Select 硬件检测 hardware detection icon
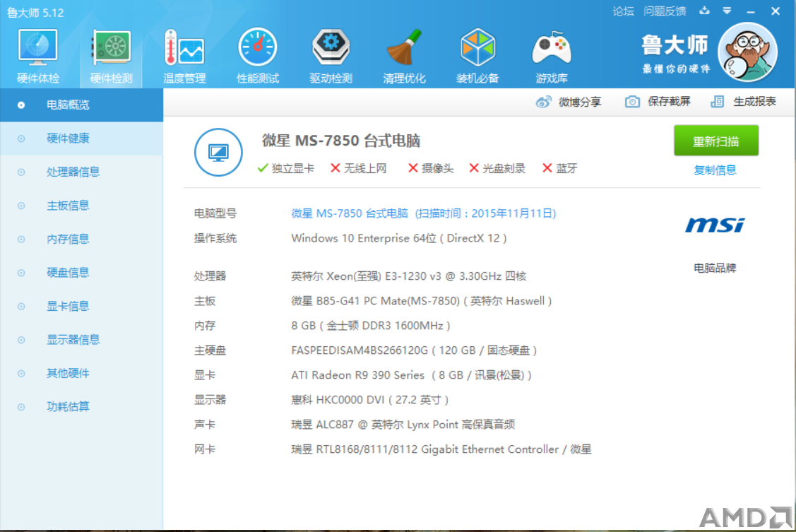 [111, 47]
